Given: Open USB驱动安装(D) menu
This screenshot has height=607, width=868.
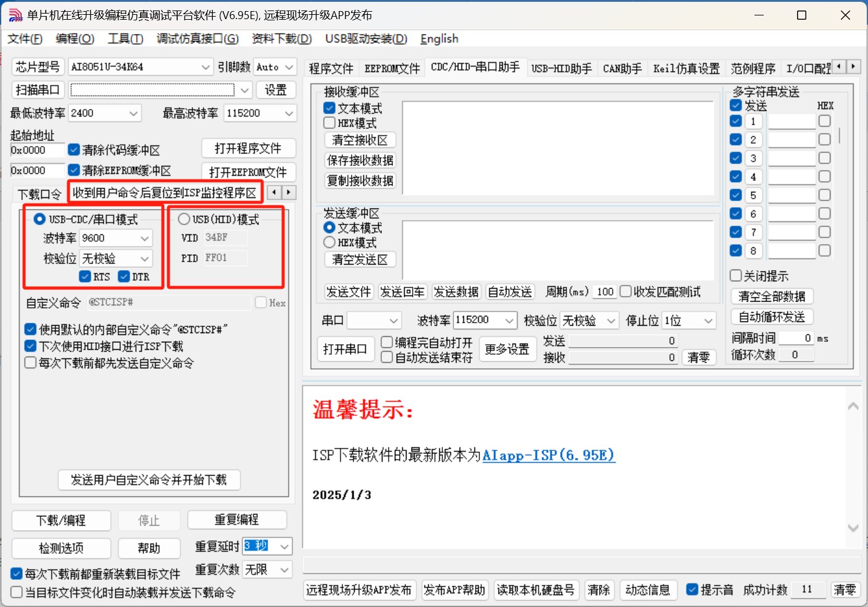Looking at the screenshot, I should 366,39.
